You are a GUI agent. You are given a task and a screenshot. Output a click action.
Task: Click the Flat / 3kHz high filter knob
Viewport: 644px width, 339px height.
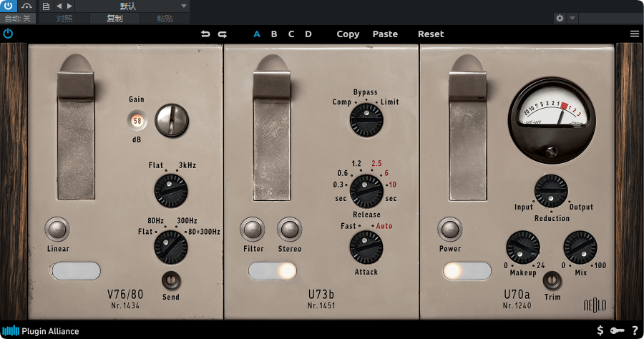[171, 191]
